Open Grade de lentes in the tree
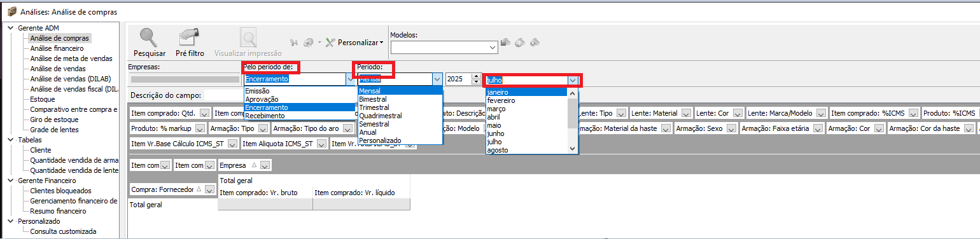The height and width of the screenshot is (239, 980). [55, 130]
